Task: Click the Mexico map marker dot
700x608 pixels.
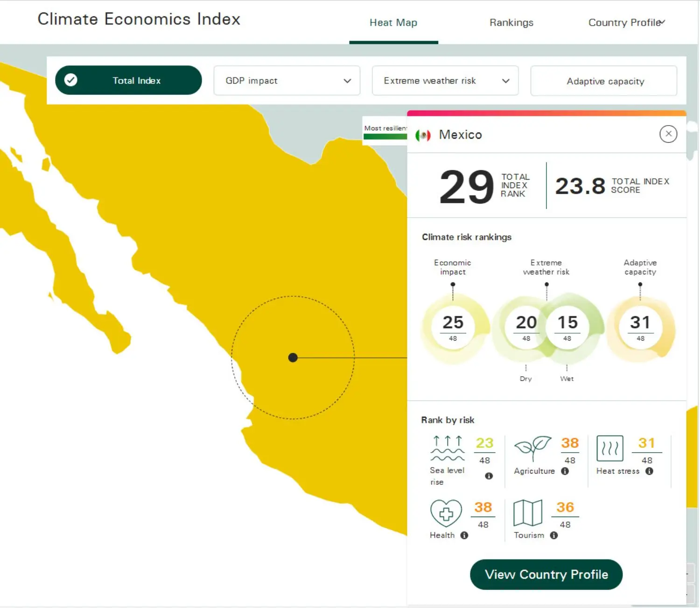Action: (x=293, y=357)
